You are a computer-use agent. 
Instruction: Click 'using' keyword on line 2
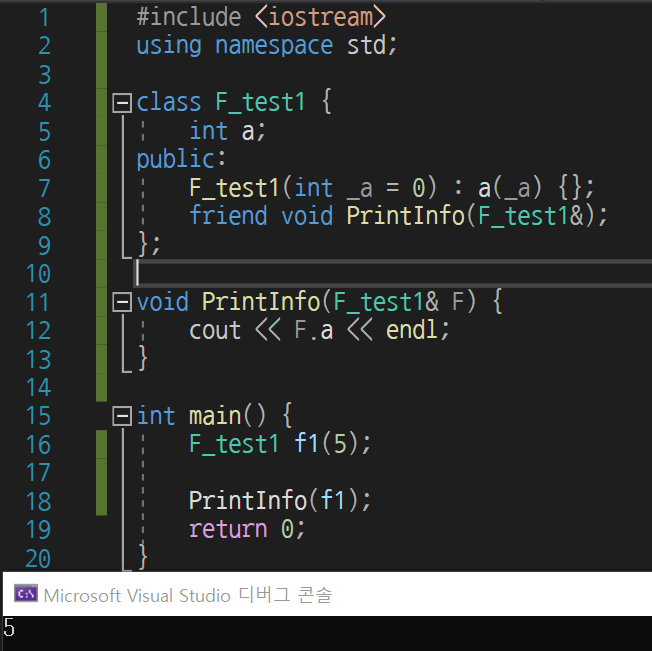click(x=169, y=46)
